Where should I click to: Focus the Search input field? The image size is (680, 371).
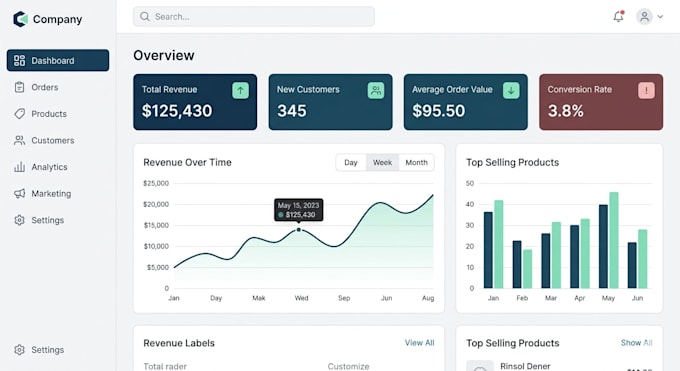(x=254, y=16)
